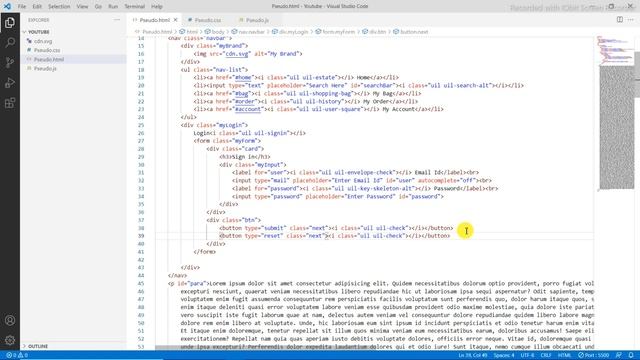This screenshot has width=640, height=360.
Task: Open the Help menu
Action: [157, 7]
